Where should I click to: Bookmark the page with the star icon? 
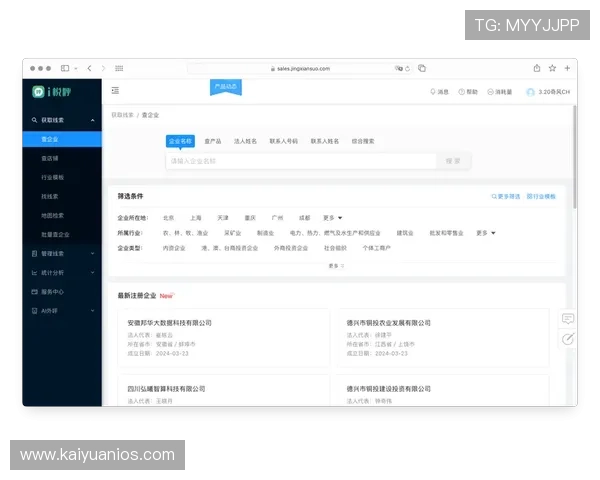pos(552,68)
